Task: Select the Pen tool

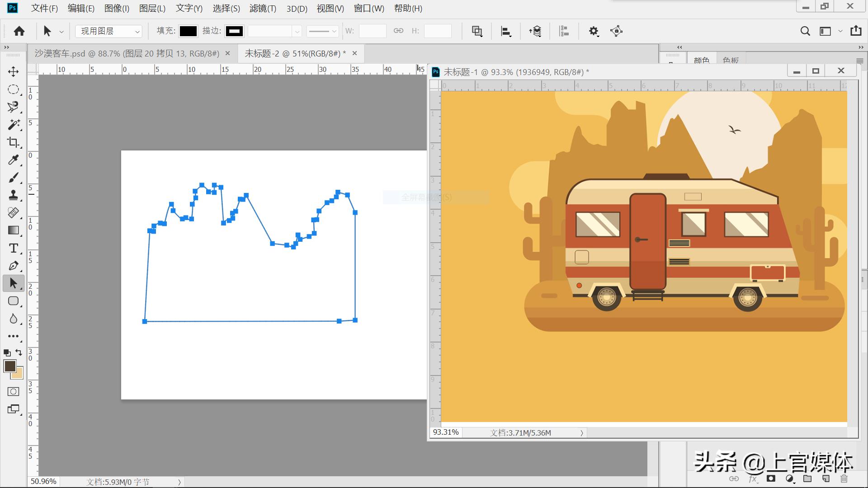Action: pyautogui.click(x=13, y=266)
